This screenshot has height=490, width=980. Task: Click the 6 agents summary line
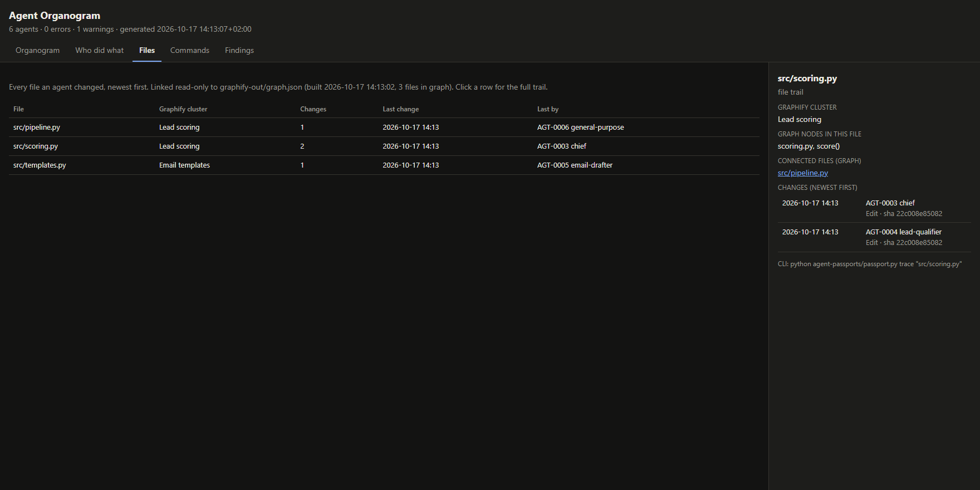coord(130,30)
